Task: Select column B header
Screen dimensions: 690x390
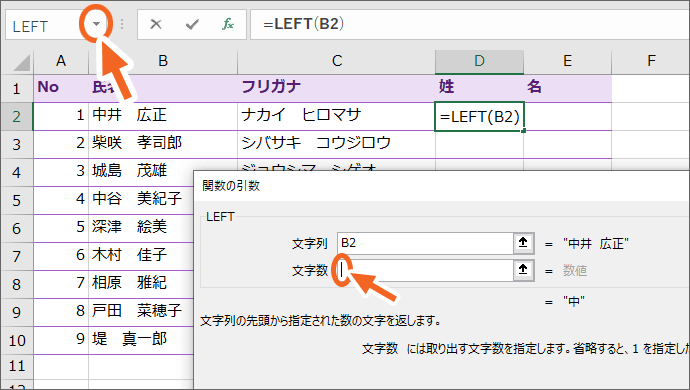Action: click(163, 61)
